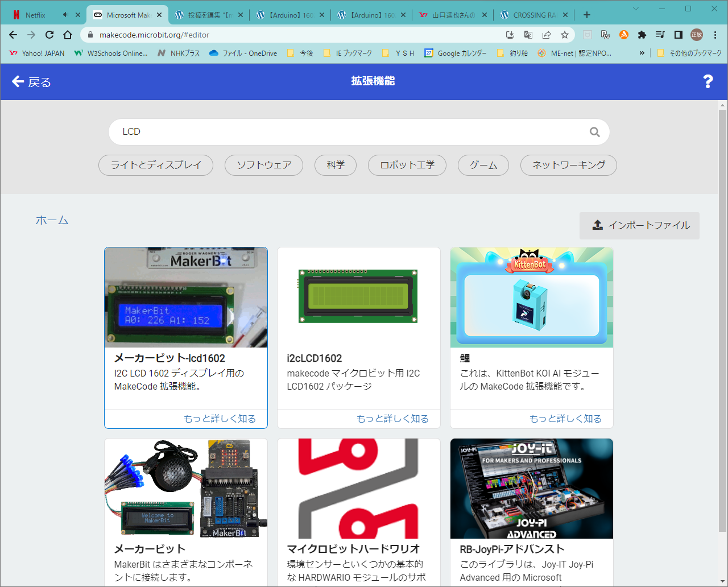Open the Chrome three-dot menu
The image size is (728, 587).
[715, 35]
